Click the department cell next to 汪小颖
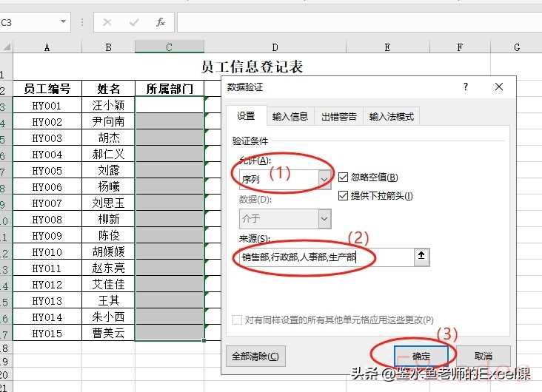This screenshot has width=542, height=392. [170, 105]
